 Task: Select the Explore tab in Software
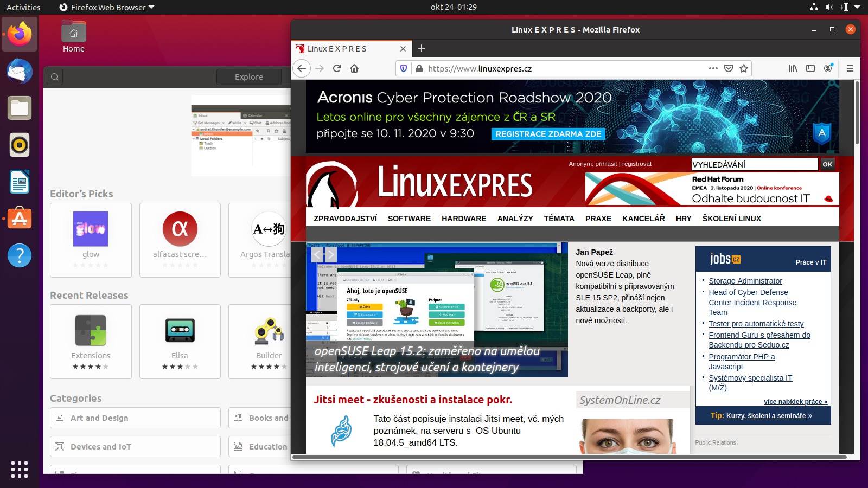pyautogui.click(x=249, y=77)
